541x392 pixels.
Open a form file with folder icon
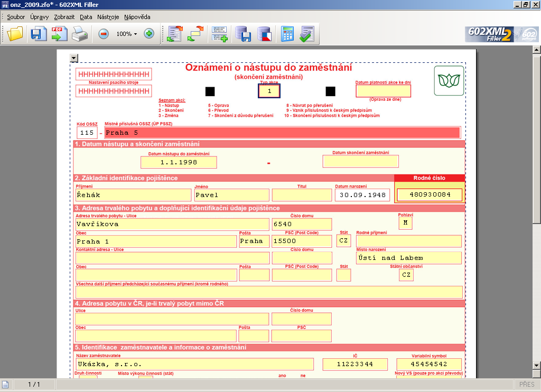coord(15,34)
